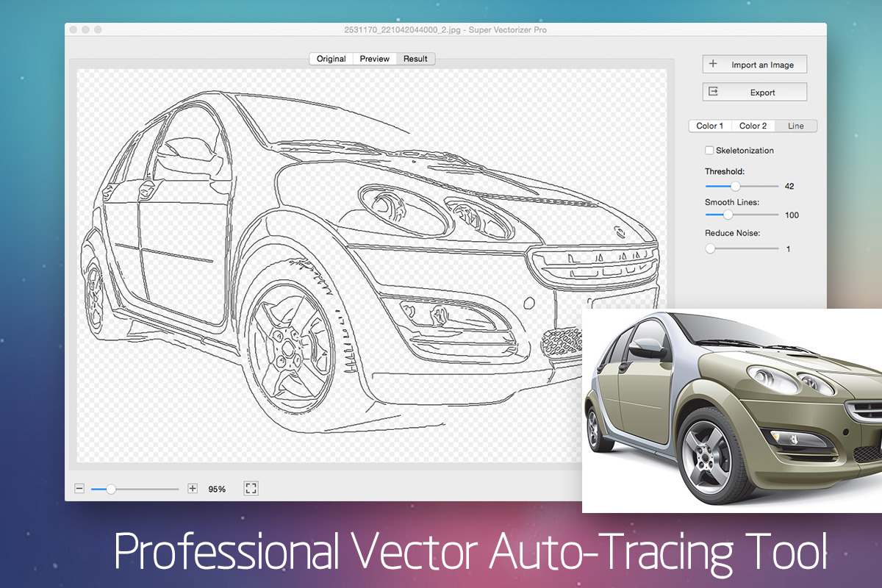Click the Smooth Lines label
The image size is (882, 588).
coord(732,202)
